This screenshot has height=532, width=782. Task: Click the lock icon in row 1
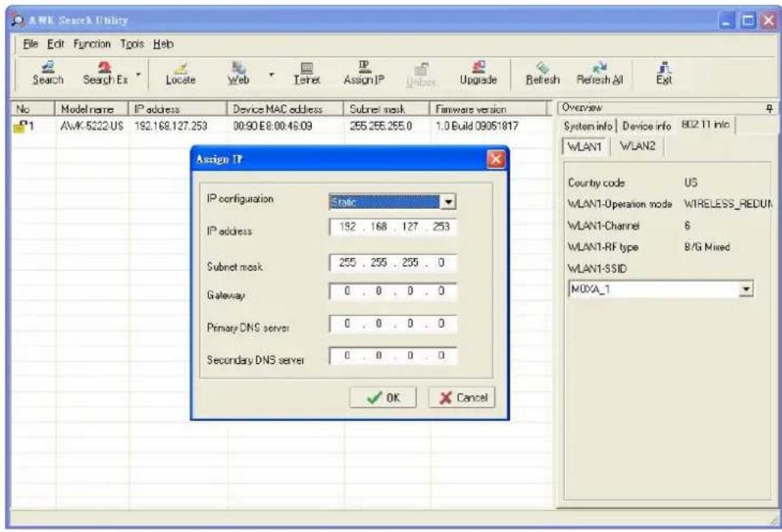(x=20, y=126)
